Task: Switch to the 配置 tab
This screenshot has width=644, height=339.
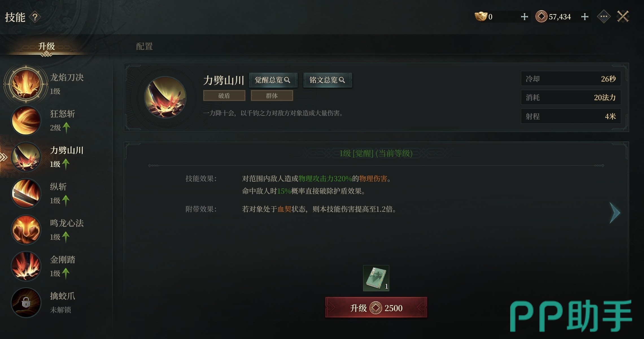Action: point(144,46)
